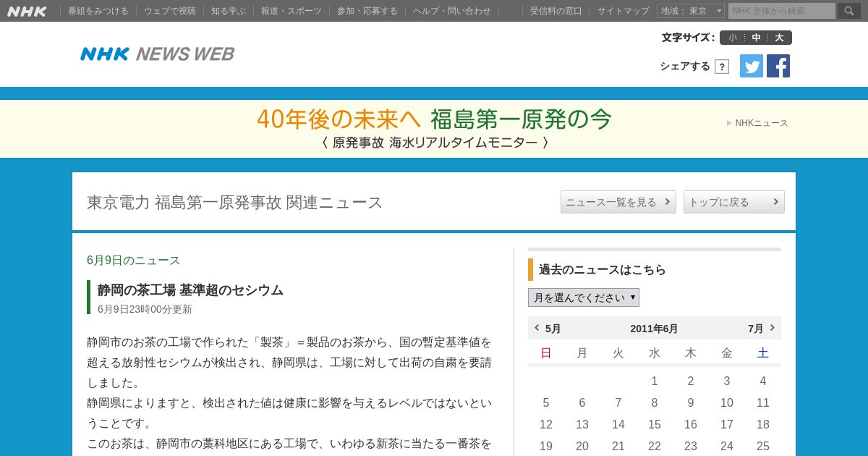
Task: Click the search magnifier button
Action: [849, 11]
